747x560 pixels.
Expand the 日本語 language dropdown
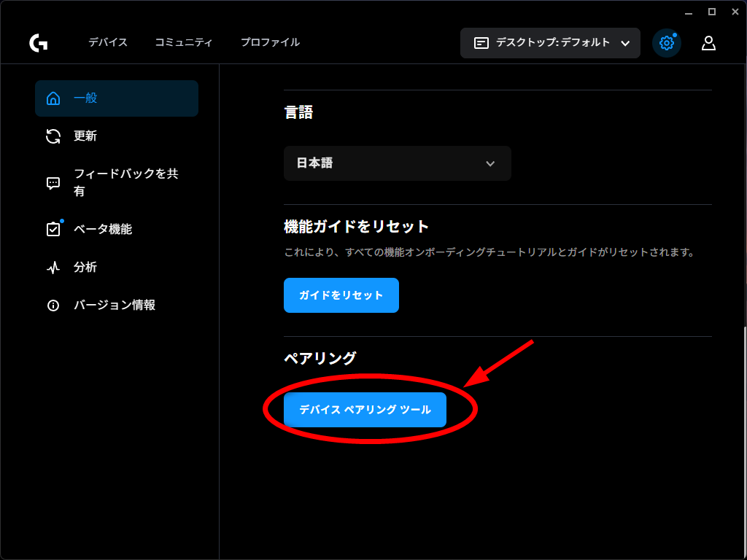[x=398, y=163]
